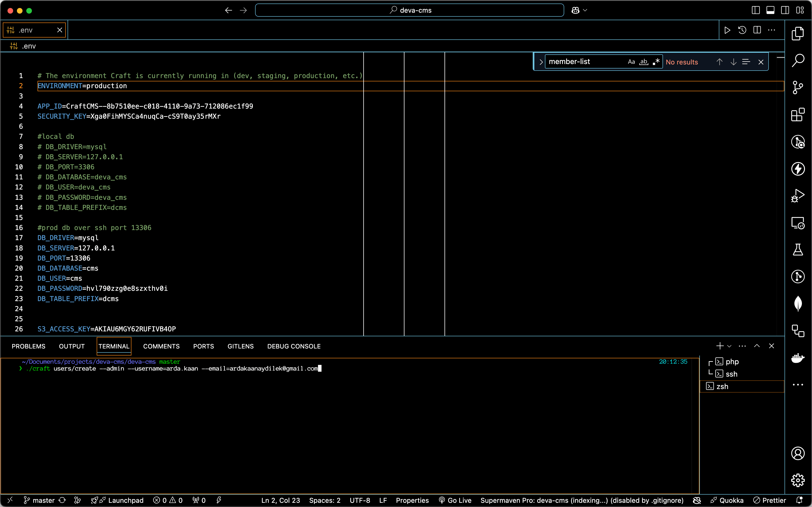Open the Source Control view

(x=798, y=87)
